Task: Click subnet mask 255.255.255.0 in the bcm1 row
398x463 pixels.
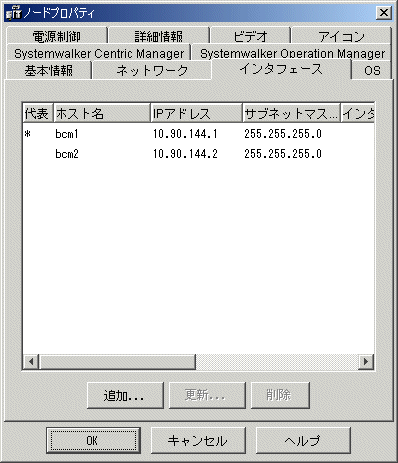Action: coord(283,134)
